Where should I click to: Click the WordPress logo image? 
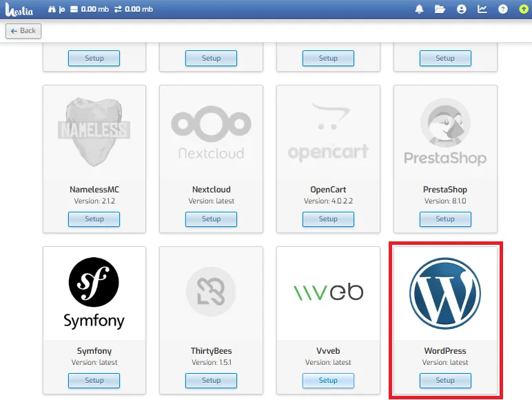pyautogui.click(x=445, y=293)
